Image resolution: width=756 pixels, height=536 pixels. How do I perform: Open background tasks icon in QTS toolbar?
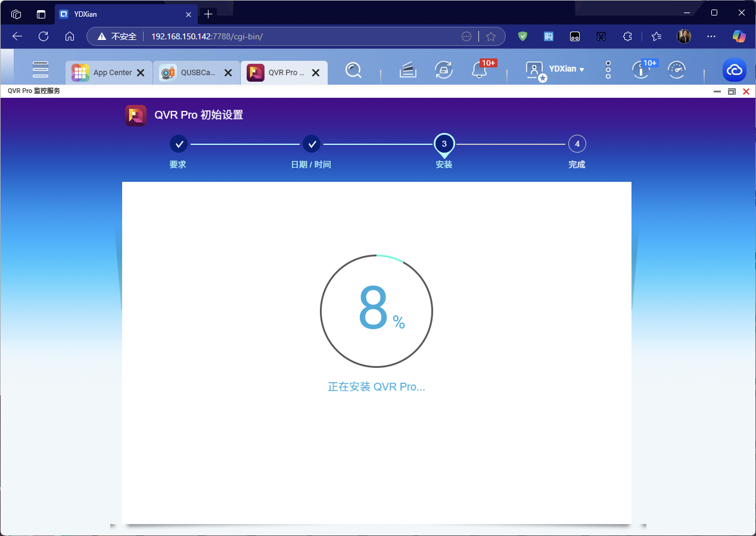pos(407,70)
